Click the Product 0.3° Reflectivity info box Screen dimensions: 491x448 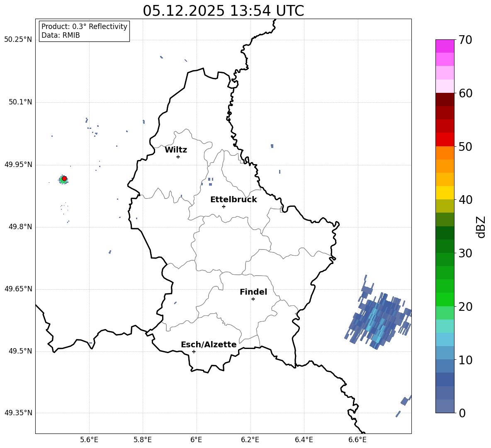point(84,31)
